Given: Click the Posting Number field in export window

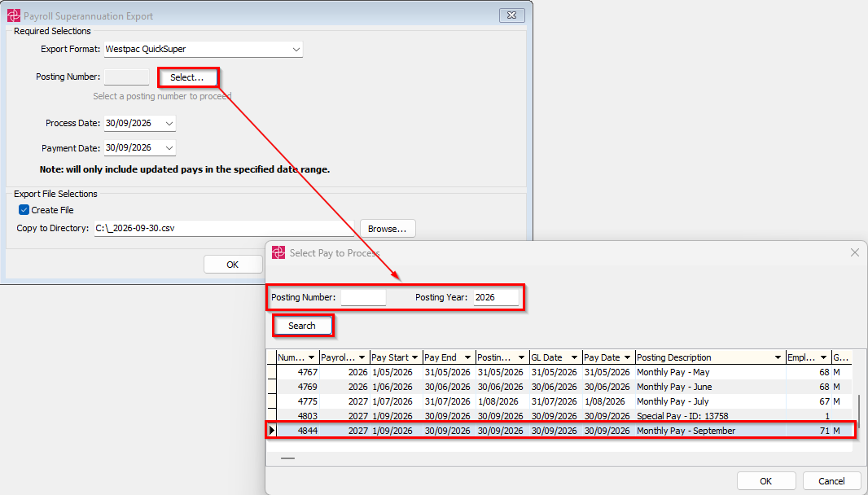Looking at the screenshot, I should coord(127,77).
